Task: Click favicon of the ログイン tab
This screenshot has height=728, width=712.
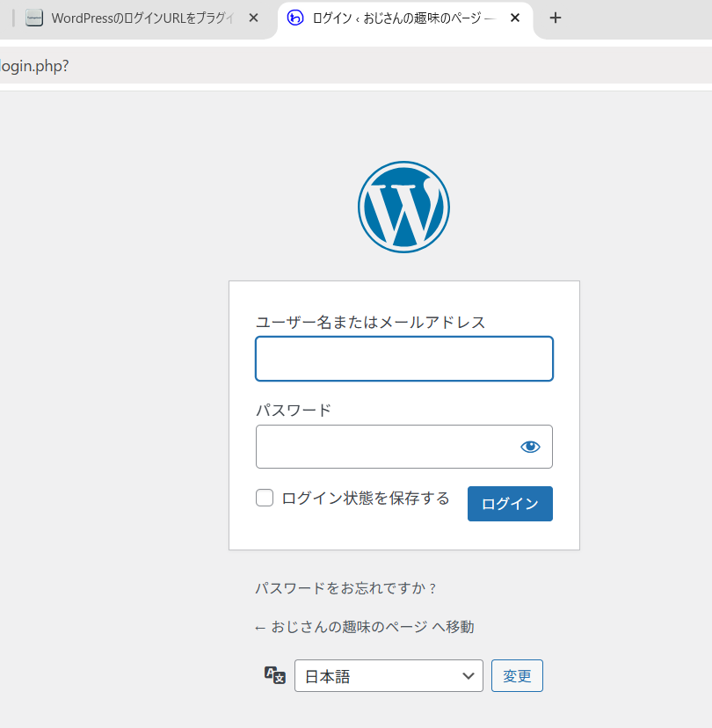Action: (295, 18)
